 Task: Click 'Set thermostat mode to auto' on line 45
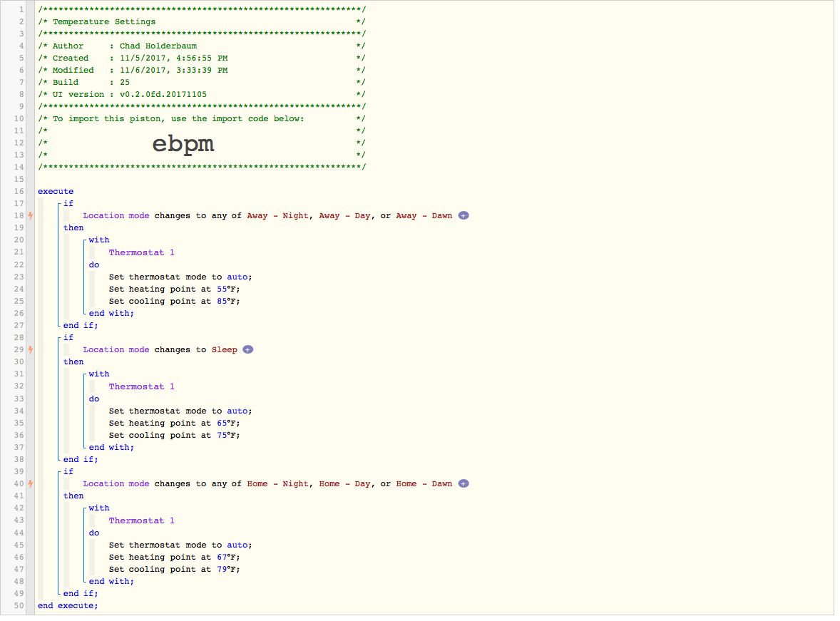tap(180, 545)
